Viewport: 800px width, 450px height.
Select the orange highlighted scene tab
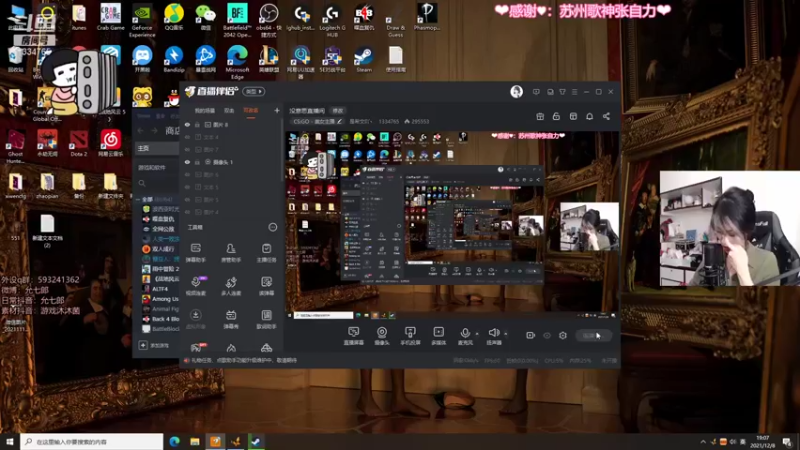point(251,110)
